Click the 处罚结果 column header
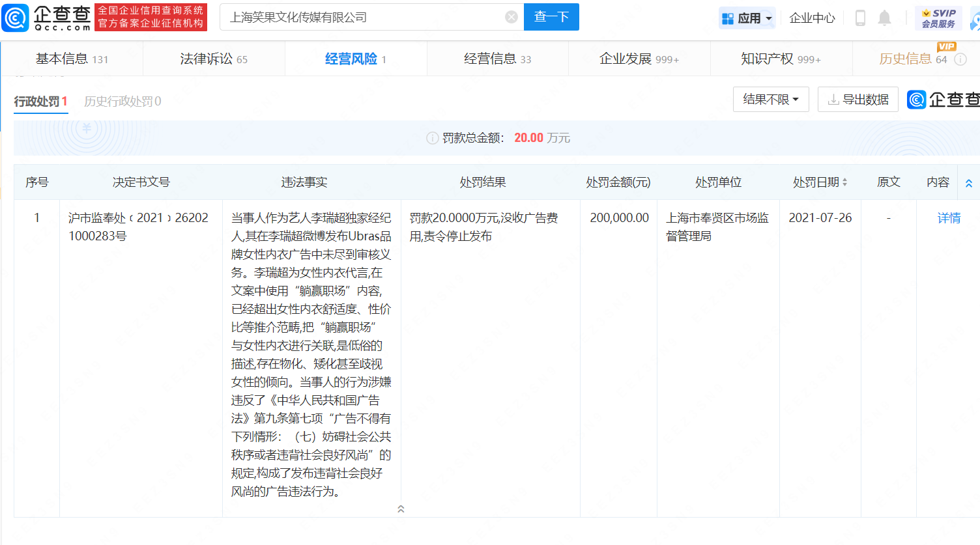 [483, 182]
